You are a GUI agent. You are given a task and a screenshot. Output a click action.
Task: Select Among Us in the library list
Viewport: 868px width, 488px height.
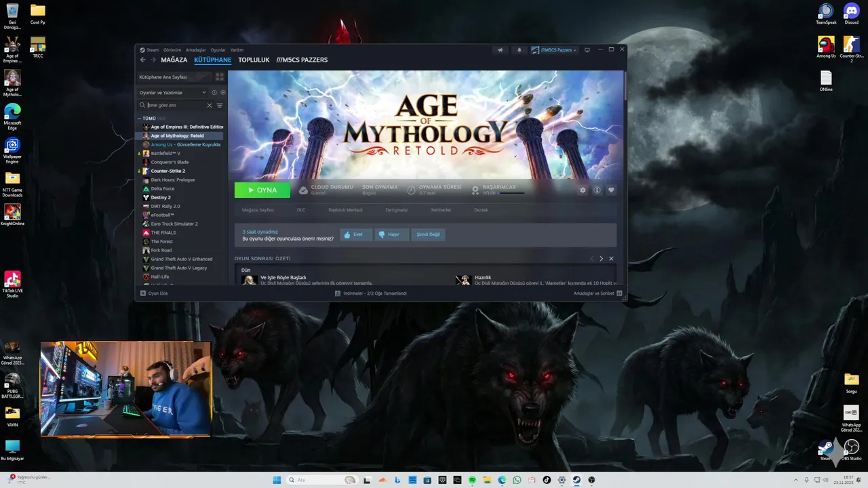(182, 144)
